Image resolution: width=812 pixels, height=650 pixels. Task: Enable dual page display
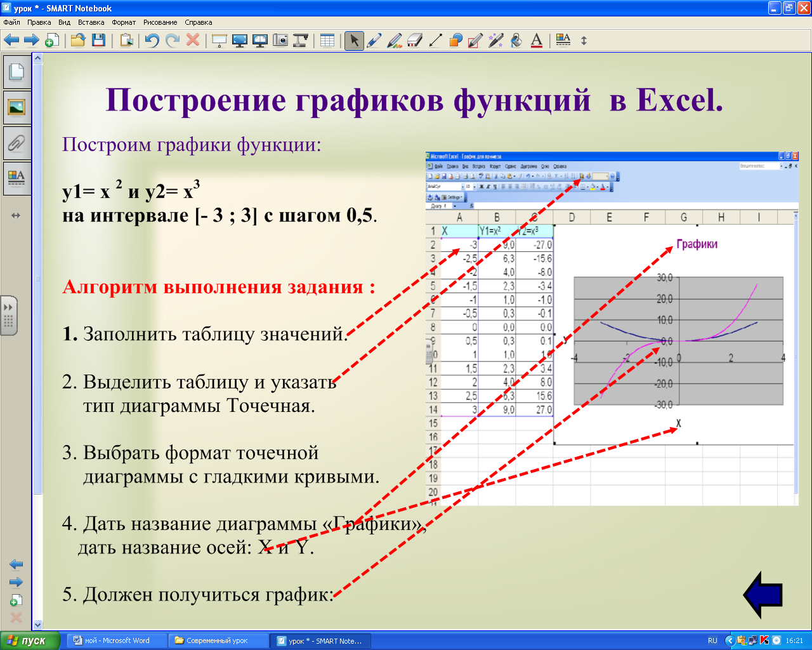pyautogui.click(x=260, y=41)
